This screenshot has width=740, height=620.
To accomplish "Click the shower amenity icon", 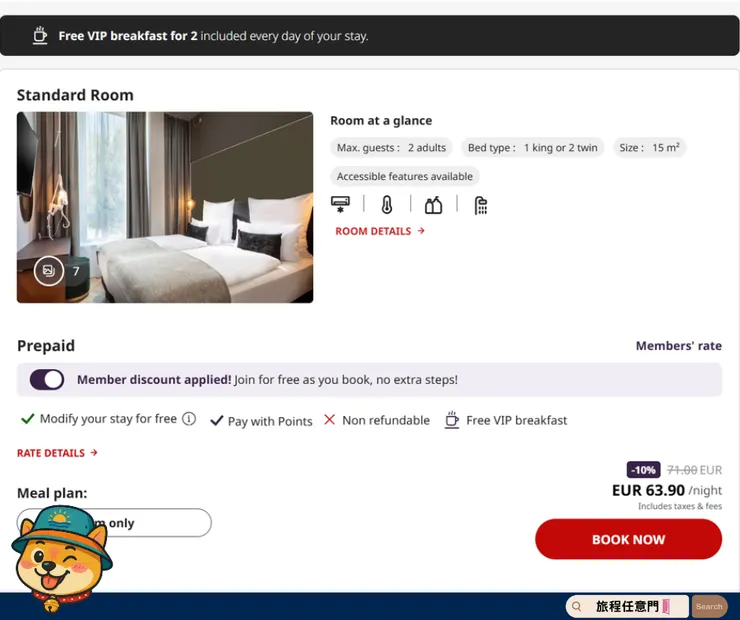I will point(480,205).
